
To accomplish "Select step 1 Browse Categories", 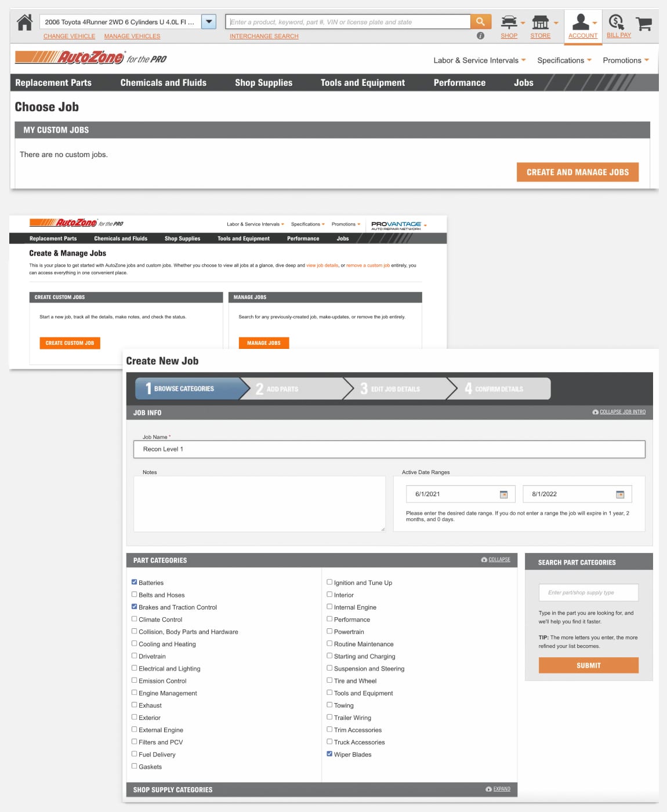I will point(188,388).
